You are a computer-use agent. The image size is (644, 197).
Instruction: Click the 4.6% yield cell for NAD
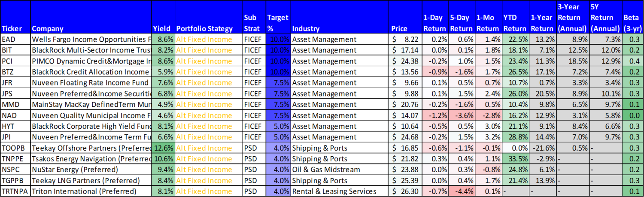pos(163,115)
